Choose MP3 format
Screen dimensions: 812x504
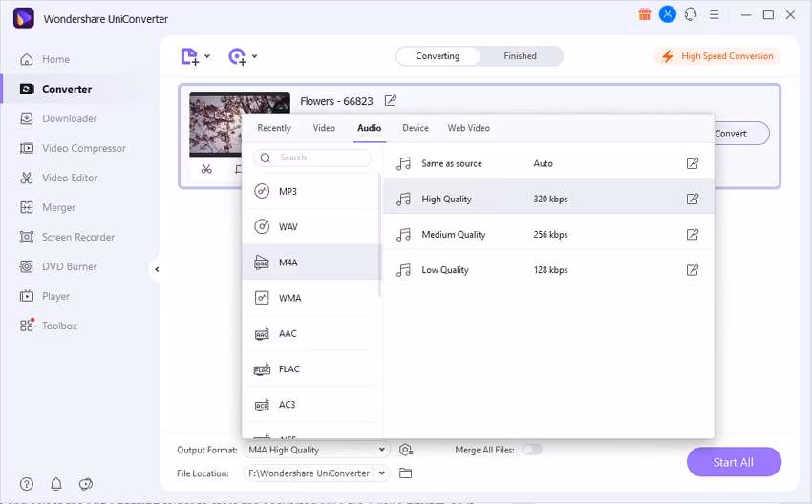point(311,192)
